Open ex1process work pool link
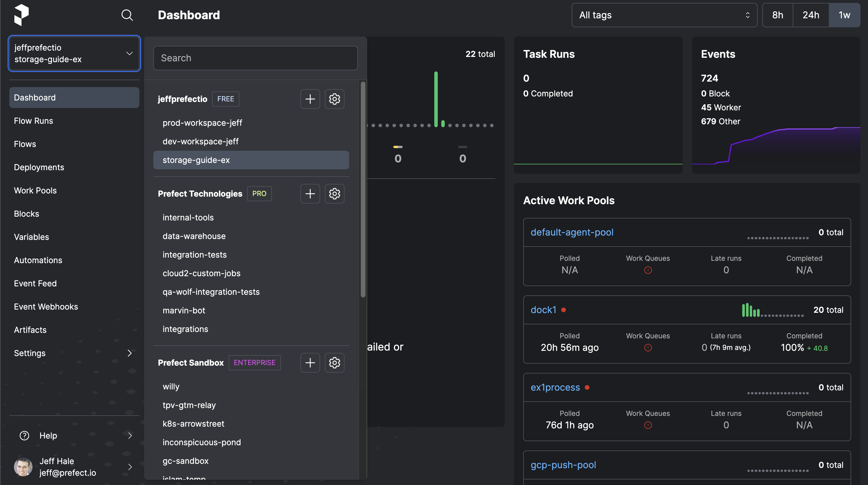This screenshot has width=868, height=485. pos(555,387)
